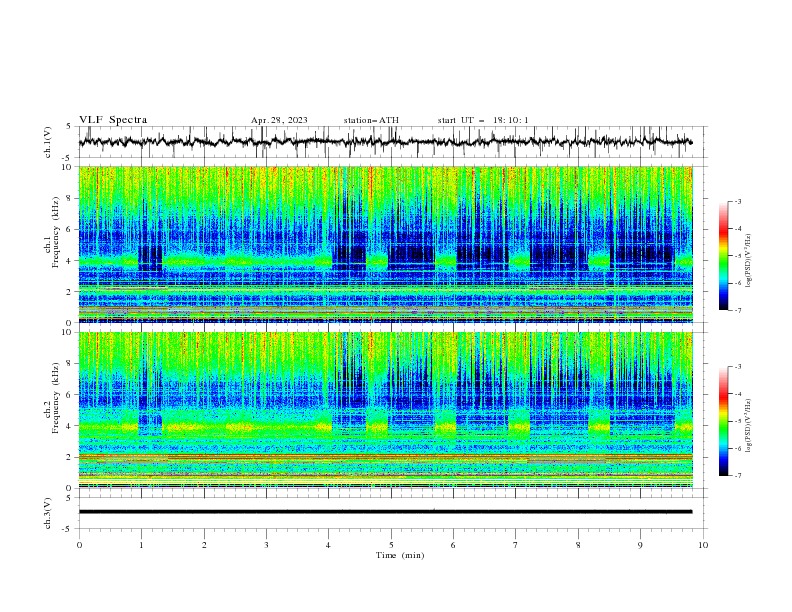The width and height of the screenshot is (792, 612).
Task: Click the date 'Apr. 28, 2023'
Action: [x=279, y=120]
